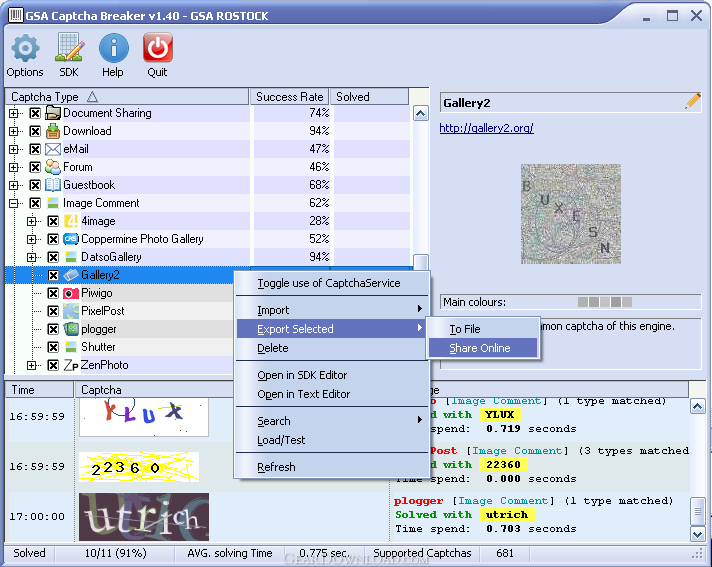Screen dimensions: 712x567
Task: Expand the ZenPhoto tree node
Action: pyautogui.click(x=31, y=365)
